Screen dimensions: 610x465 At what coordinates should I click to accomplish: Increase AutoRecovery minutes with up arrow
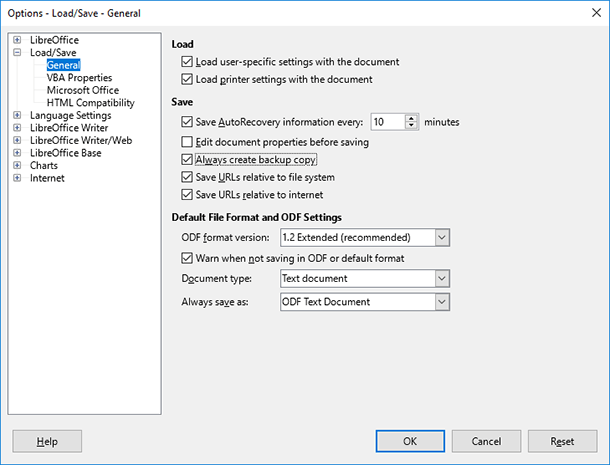[x=411, y=118]
